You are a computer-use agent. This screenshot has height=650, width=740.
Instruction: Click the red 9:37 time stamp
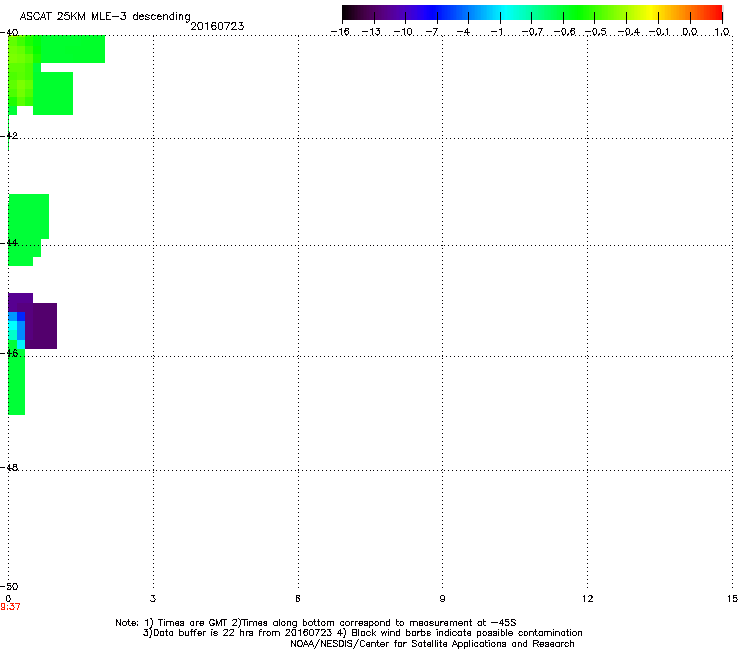(10, 607)
